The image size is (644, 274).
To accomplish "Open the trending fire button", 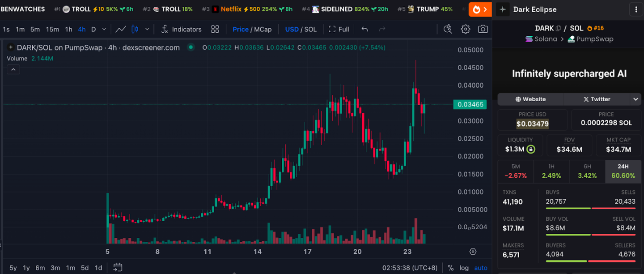I will (x=480, y=9).
